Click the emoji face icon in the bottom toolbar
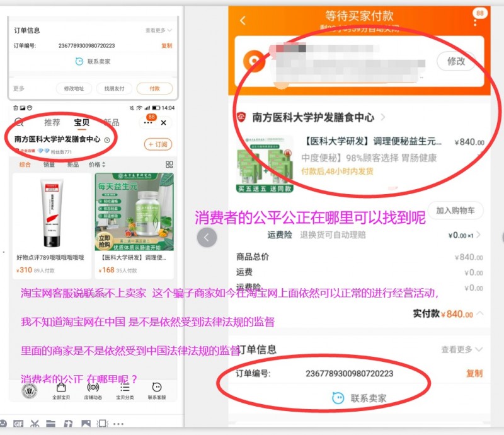504x435 pixels. tap(3, 424)
